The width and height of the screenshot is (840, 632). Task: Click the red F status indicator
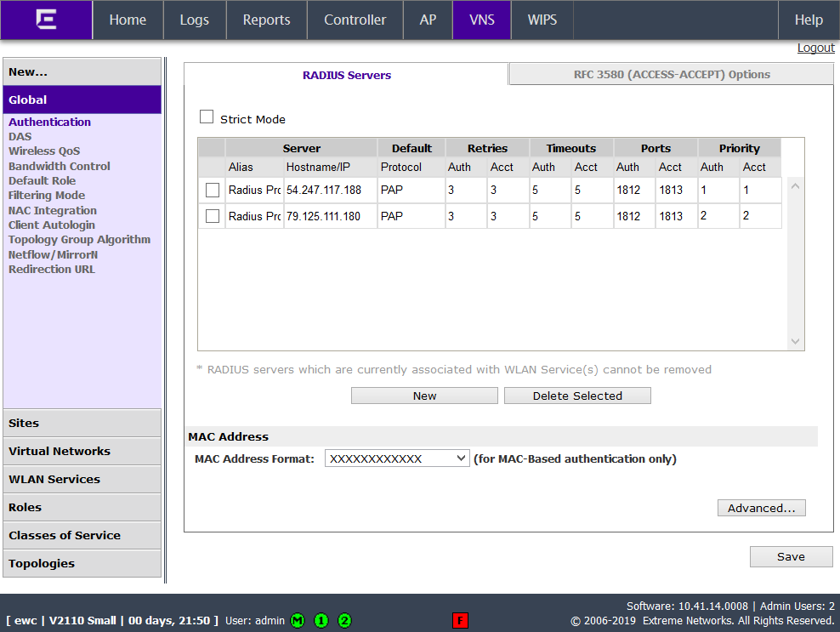tap(460, 621)
